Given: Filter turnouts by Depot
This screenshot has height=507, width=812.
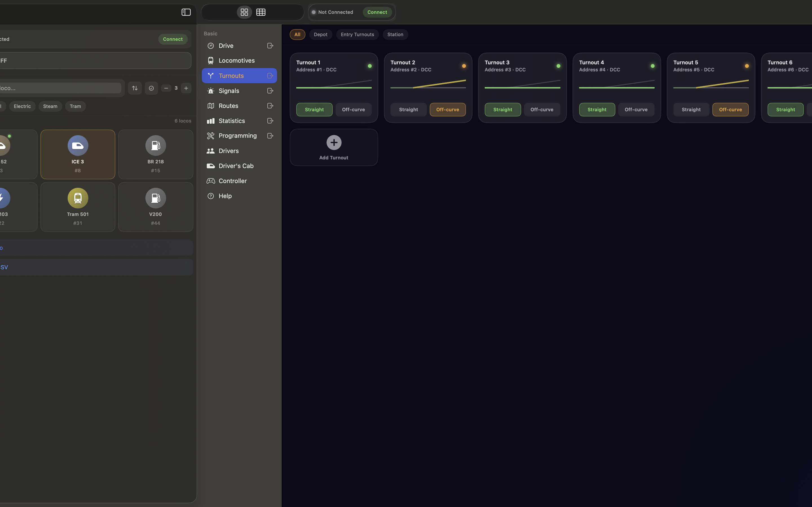Looking at the screenshot, I should [321, 34].
